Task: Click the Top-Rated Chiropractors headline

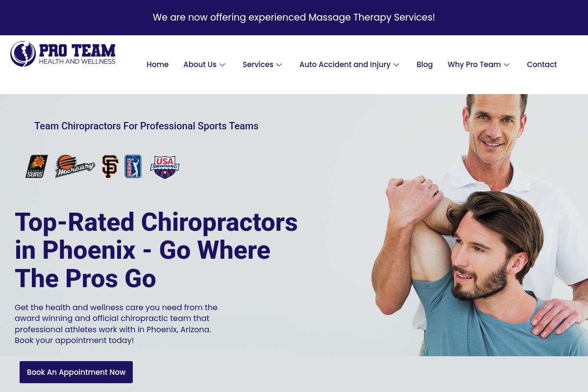Action: tap(156, 250)
